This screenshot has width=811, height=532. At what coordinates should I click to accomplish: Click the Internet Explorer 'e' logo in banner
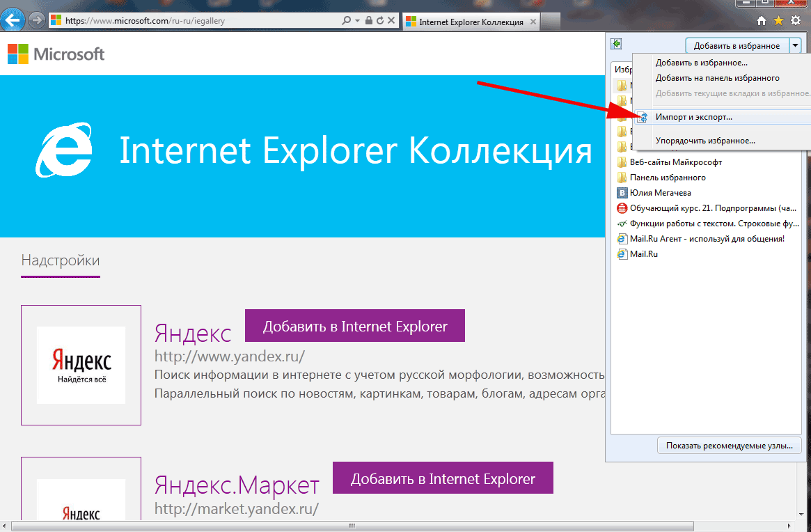(x=64, y=150)
